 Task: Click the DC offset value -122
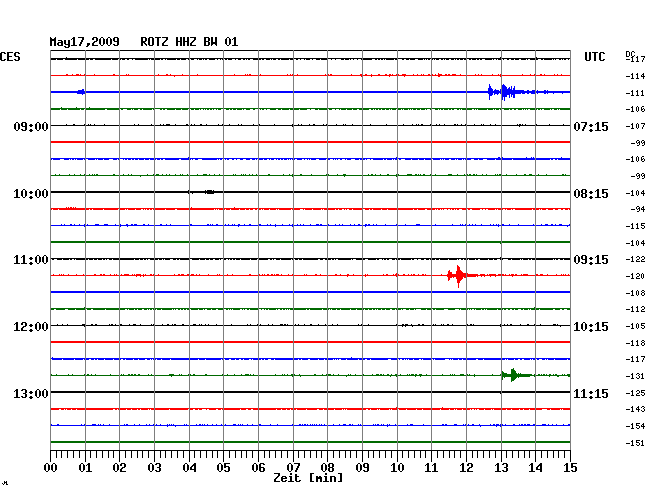pyautogui.click(x=635, y=259)
